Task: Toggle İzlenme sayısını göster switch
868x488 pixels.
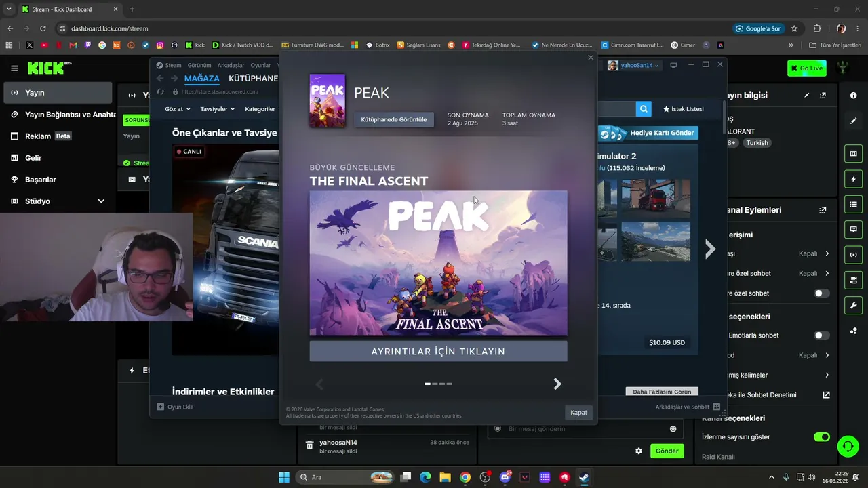Action: pyautogui.click(x=821, y=437)
